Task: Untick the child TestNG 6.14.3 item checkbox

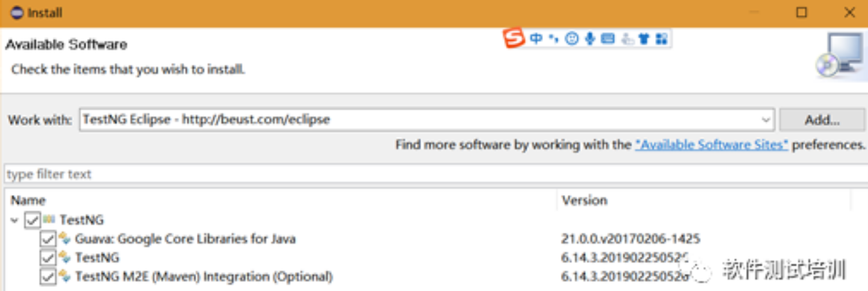Action: tap(48, 258)
